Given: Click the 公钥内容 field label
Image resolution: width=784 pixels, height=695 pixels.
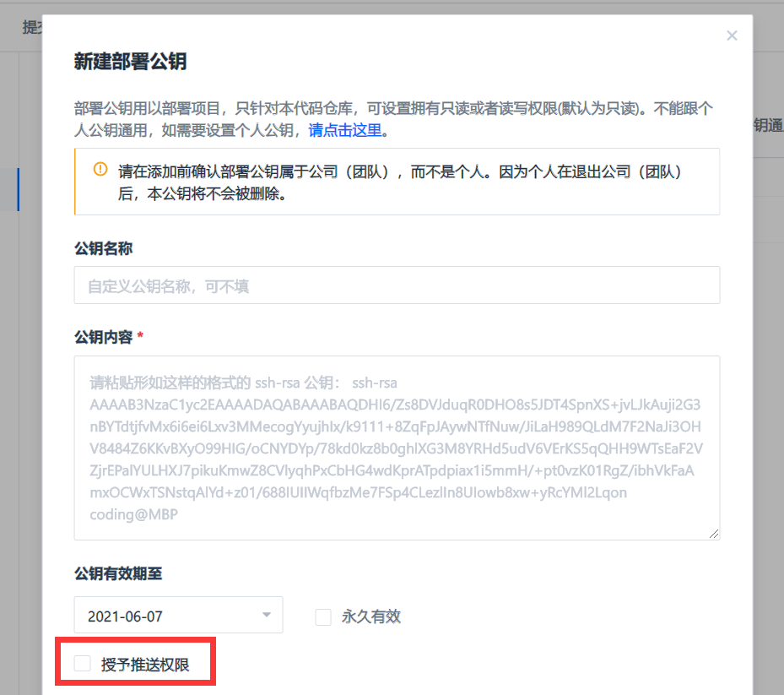Looking at the screenshot, I should [103, 337].
